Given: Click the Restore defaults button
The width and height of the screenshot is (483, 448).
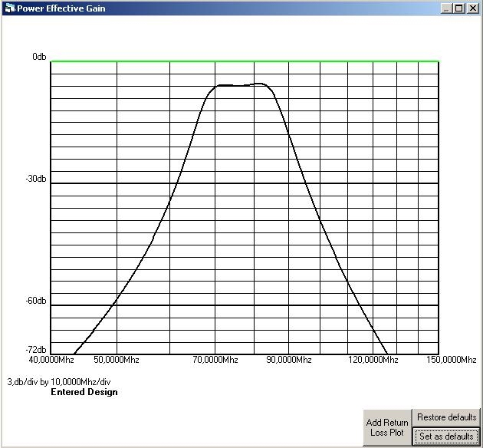Looking at the screenshot, I should pyautogui.click(x=446, y=417).
